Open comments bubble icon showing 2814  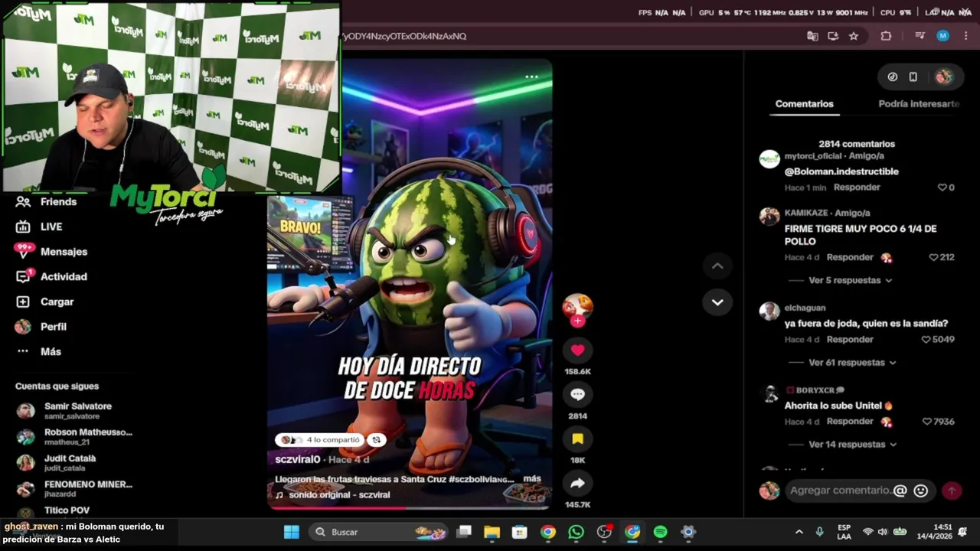(x=577, y=394)
